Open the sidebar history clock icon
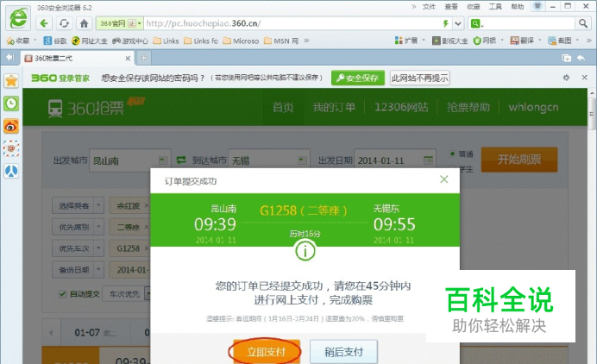 click(11, 104)
